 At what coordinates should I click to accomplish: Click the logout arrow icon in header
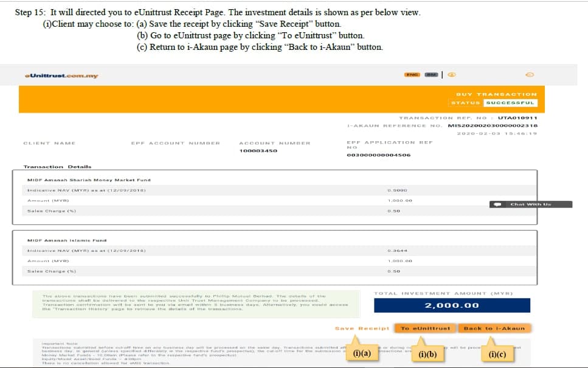tap(530, 75)
